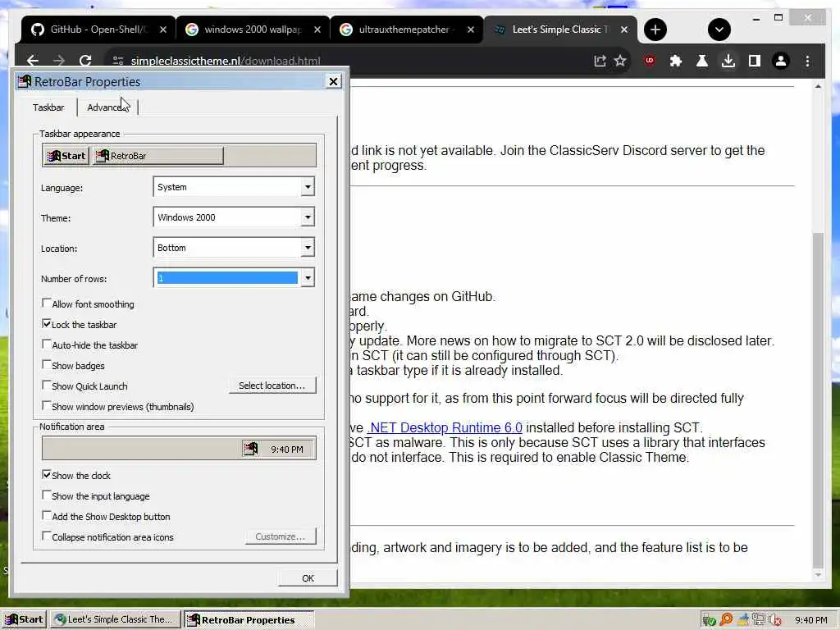Click the network computers tray icon

click(x=759, y=620)
